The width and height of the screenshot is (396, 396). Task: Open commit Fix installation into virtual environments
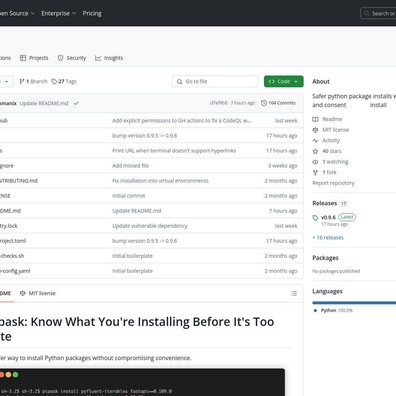(160, 181)
